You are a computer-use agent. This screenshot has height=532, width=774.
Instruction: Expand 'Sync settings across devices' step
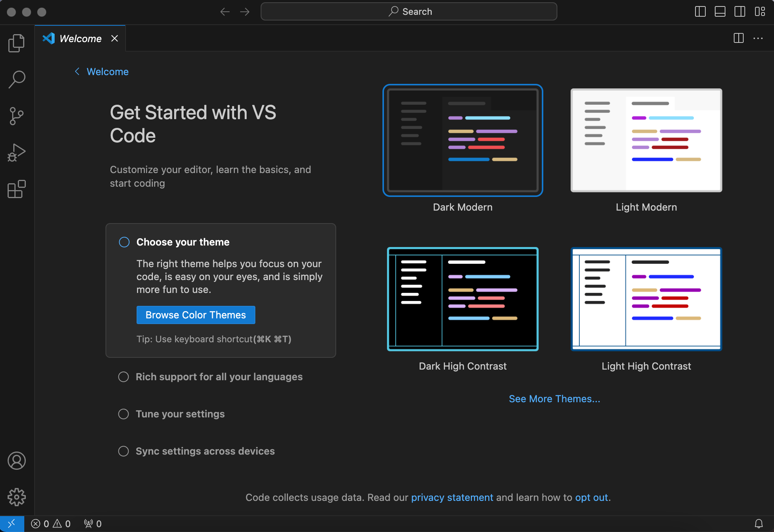point(205,451)
